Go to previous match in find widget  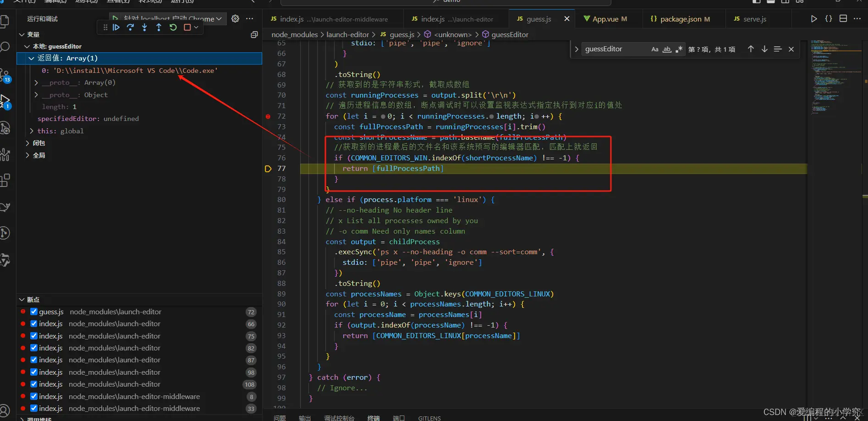pyautogui.click(x=751, y=49)
